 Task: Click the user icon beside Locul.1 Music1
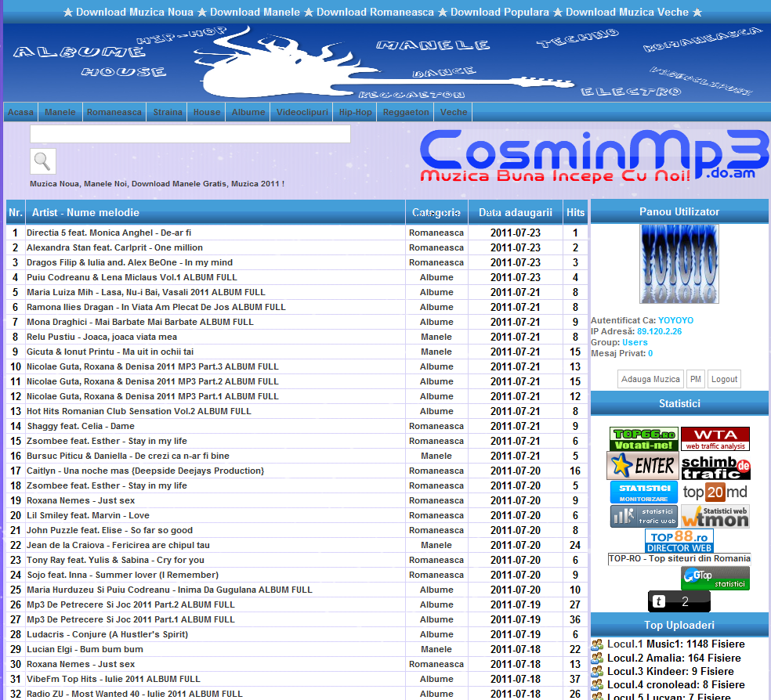[x=597, y=644]
